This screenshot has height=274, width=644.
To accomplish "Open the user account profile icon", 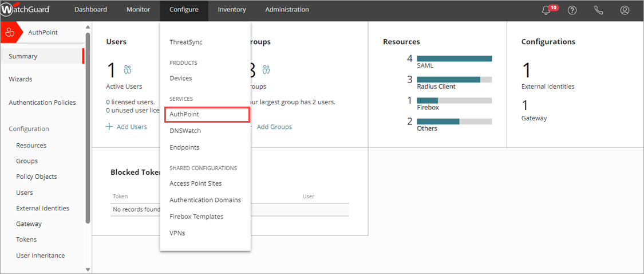I will pyautogui.click(x=625, y=10).
